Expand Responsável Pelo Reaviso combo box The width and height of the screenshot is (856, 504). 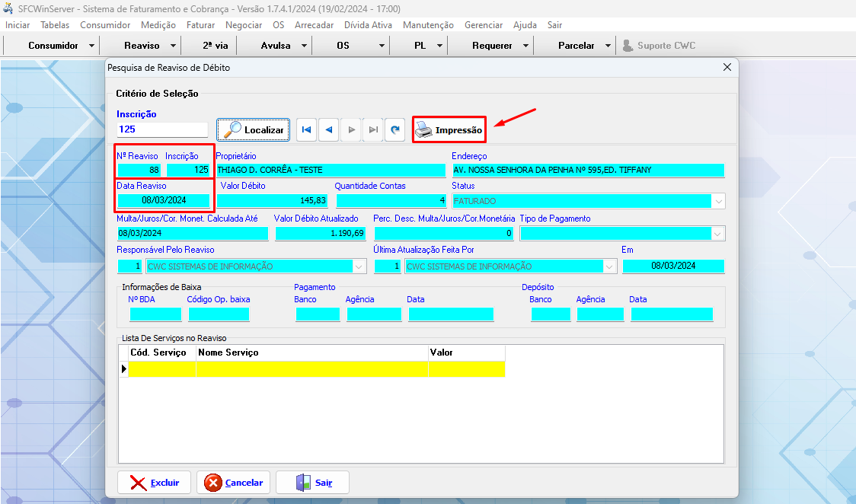359,266
